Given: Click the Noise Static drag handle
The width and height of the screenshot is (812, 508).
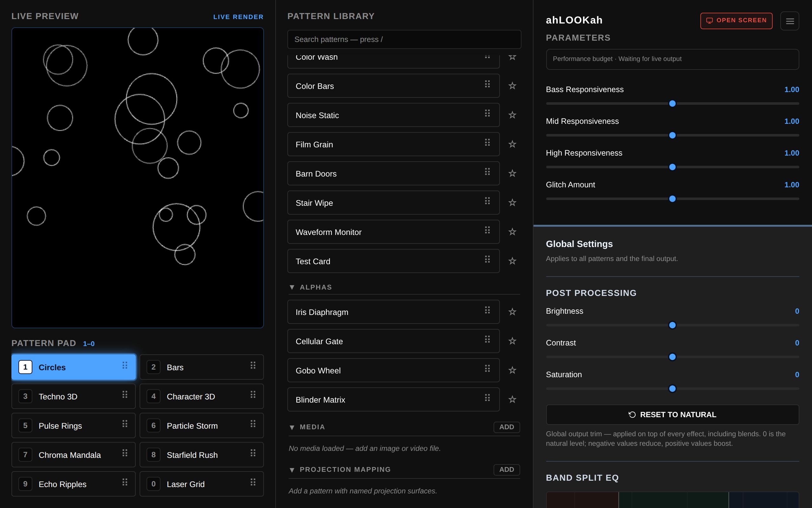Looking at the screenshot, I should [487, 113].
